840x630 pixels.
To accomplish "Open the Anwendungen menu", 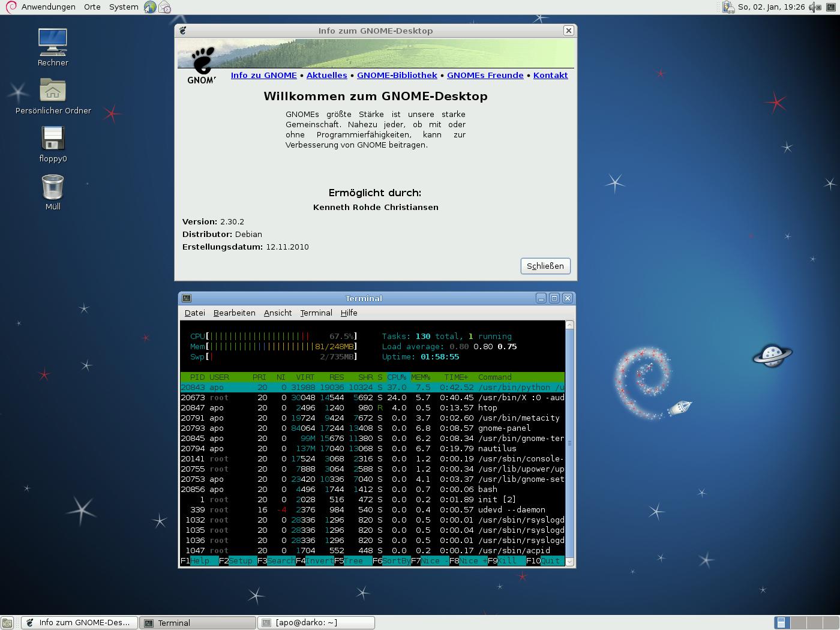I will [x=41, y=7].
